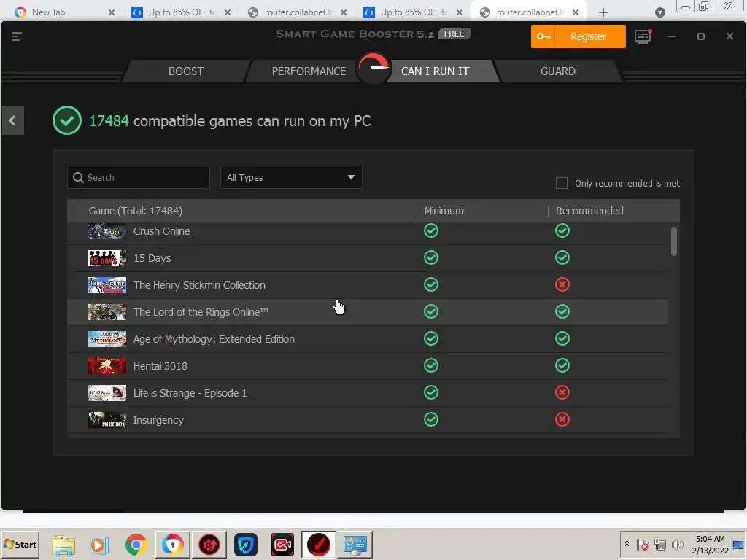The height and width of the screenshot is (560, 747).
Task: Click Recommended red X for Life is Strange
Action: [562, 393]
